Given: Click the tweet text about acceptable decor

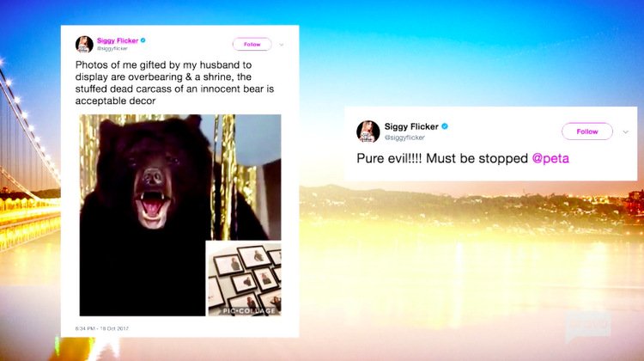Looking at the screenshot, I should coord(174,83).
